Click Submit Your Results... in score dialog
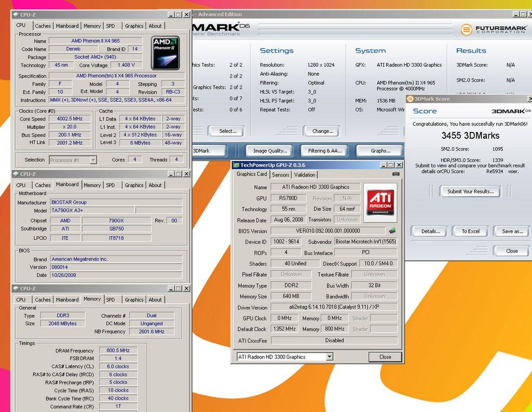 (x=470, y=191)
